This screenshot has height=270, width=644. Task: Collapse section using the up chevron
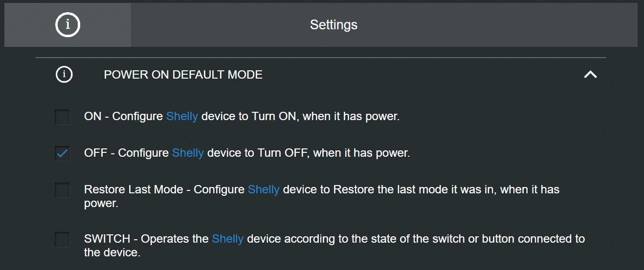coord(590,75)
